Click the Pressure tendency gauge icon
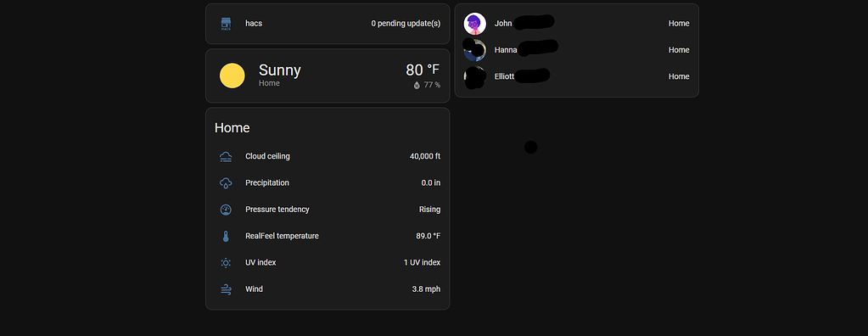 (226, 210)
